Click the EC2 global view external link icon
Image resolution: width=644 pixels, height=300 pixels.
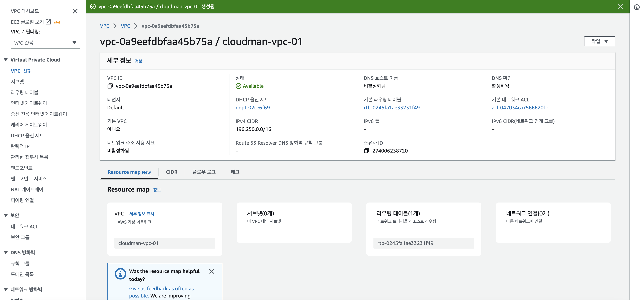click(x=48, y=22)
